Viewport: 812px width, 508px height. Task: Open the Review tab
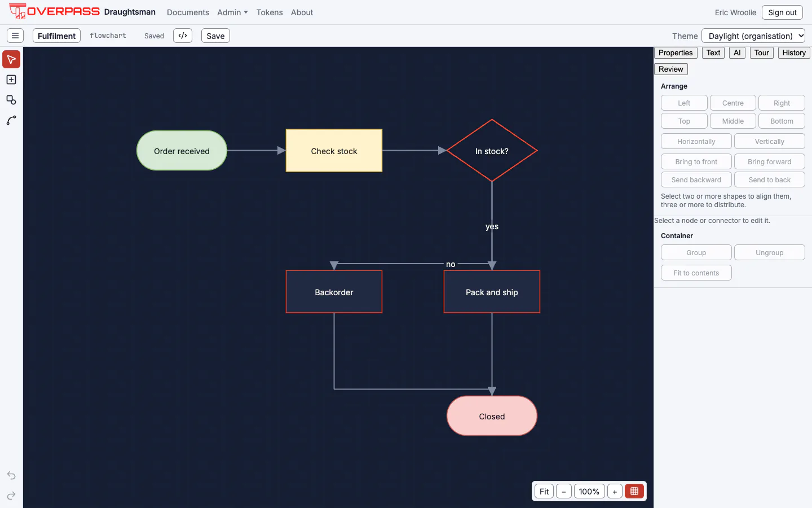point(671,69)
